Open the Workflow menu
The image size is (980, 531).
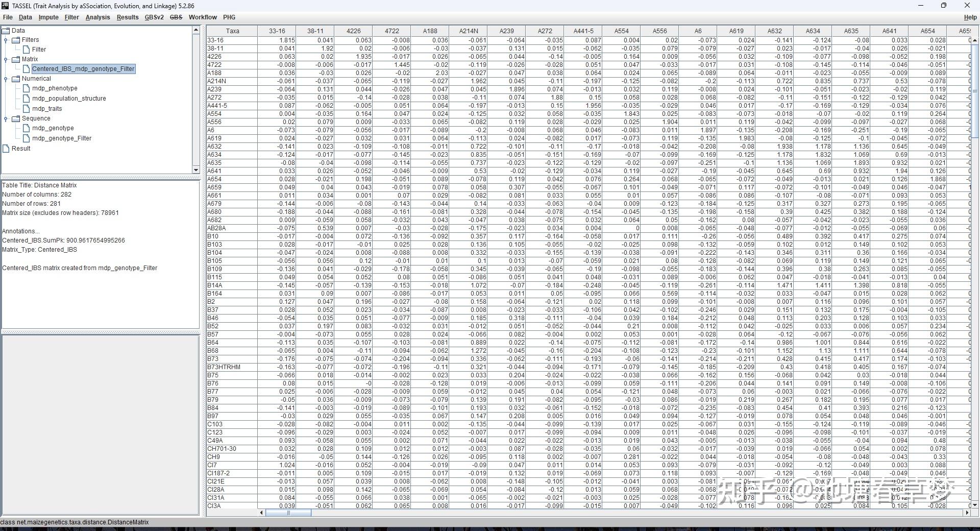pos(203,17)
